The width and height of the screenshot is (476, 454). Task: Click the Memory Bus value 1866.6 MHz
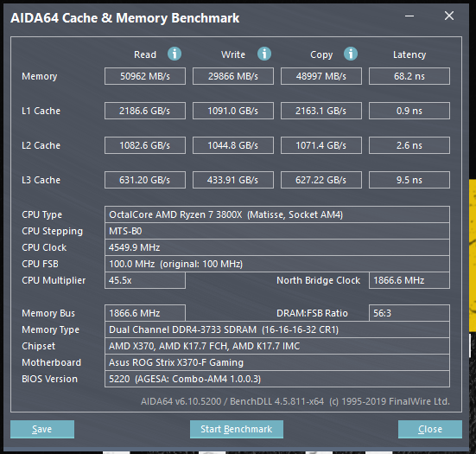[x=145, y=313]
